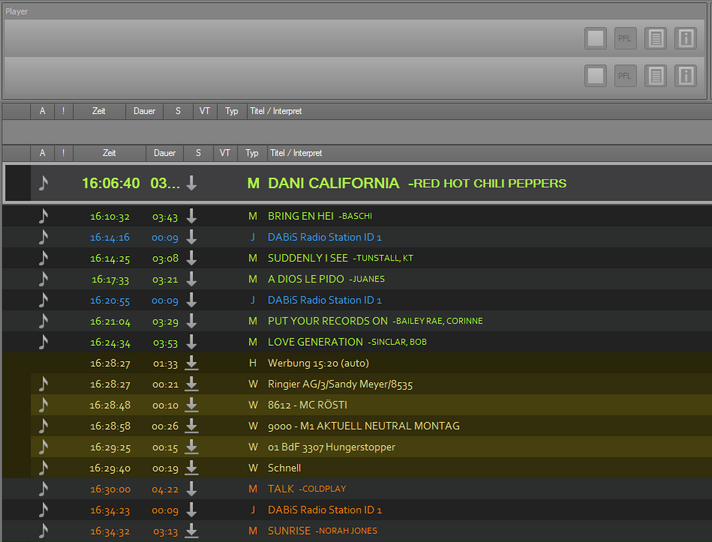Click the note icon for Schnell spot
Image resolution: width=712 pixels, height=542 pixels.
click(x=43, y=468)
